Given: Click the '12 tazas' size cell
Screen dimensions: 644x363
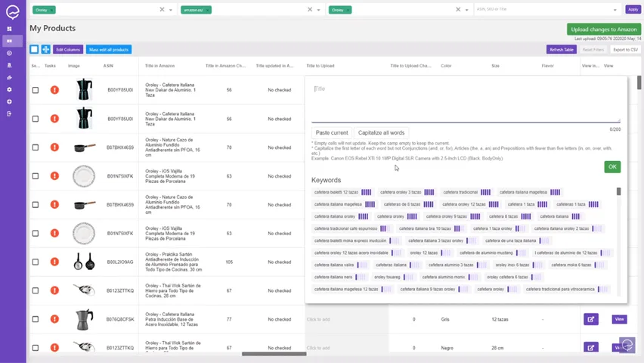Looking at the screenshot, I should pyautogui.click(x=500, y=319).
